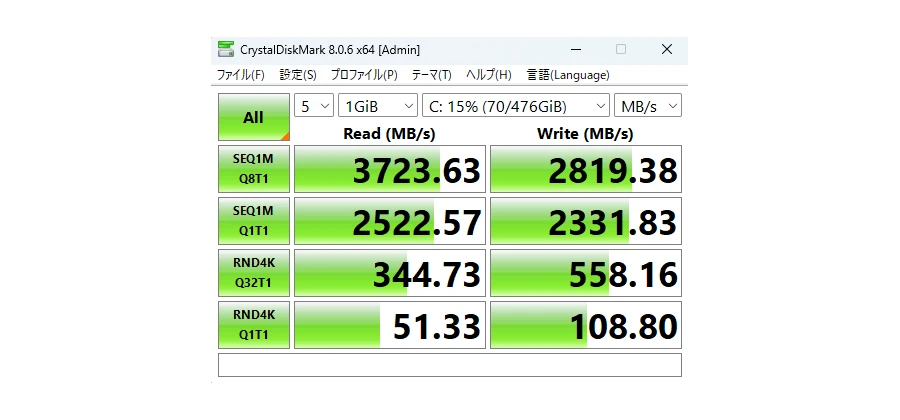Start the SEQ1M Q8T1 test
Viewport: 900px width, 420px height.
[254, 169]
